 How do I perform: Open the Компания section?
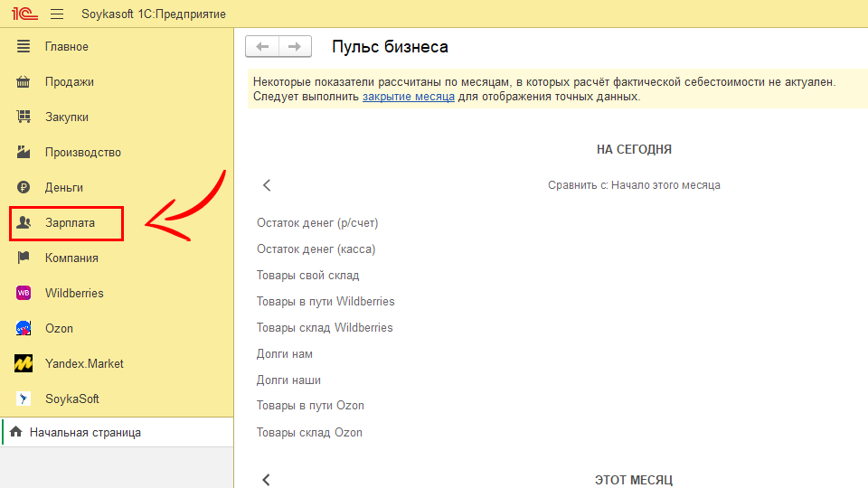(x=71, y=258)
